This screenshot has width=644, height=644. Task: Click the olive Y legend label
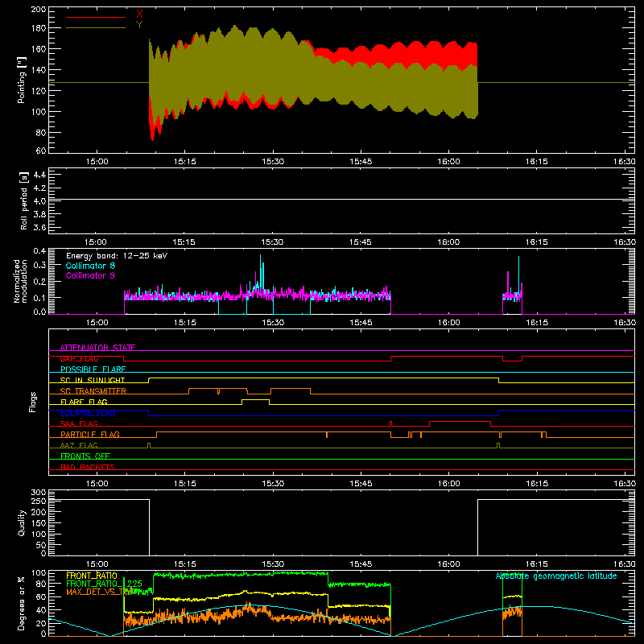(x=139, y=25)
